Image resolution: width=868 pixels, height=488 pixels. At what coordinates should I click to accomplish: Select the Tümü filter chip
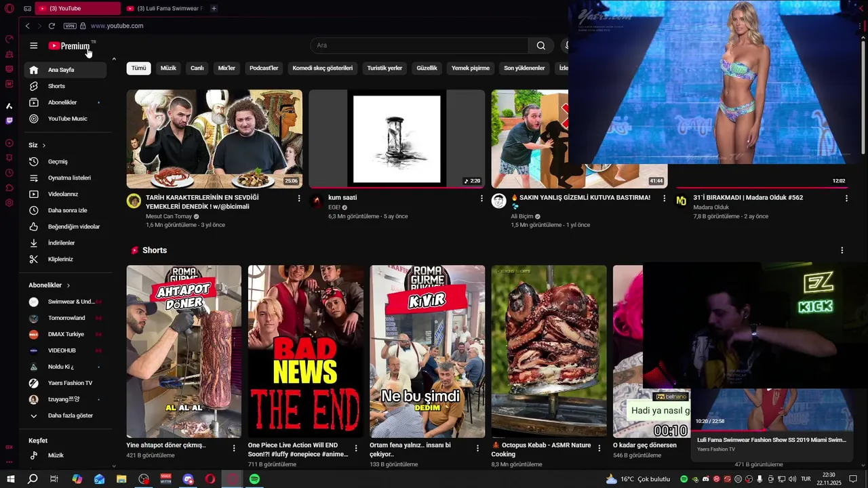138,68
